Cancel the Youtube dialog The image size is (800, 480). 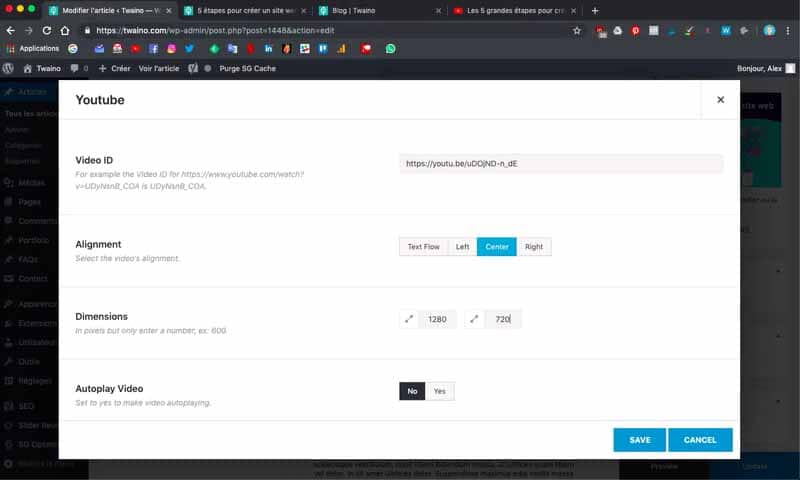[x=700, y=440]
